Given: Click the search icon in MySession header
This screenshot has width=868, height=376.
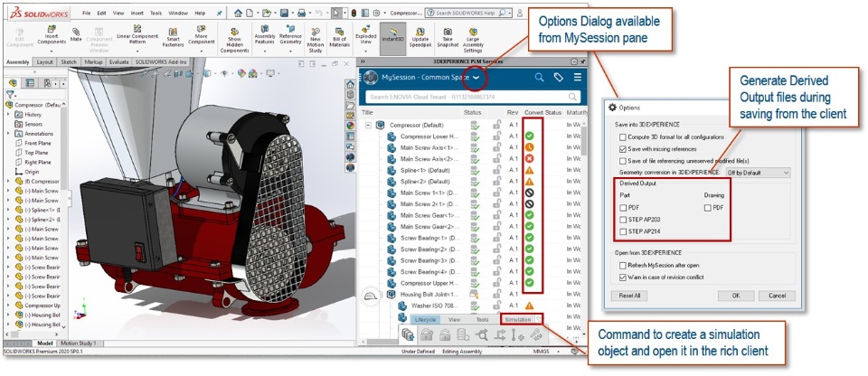Looking at the screenshot, I should point(539,78).
